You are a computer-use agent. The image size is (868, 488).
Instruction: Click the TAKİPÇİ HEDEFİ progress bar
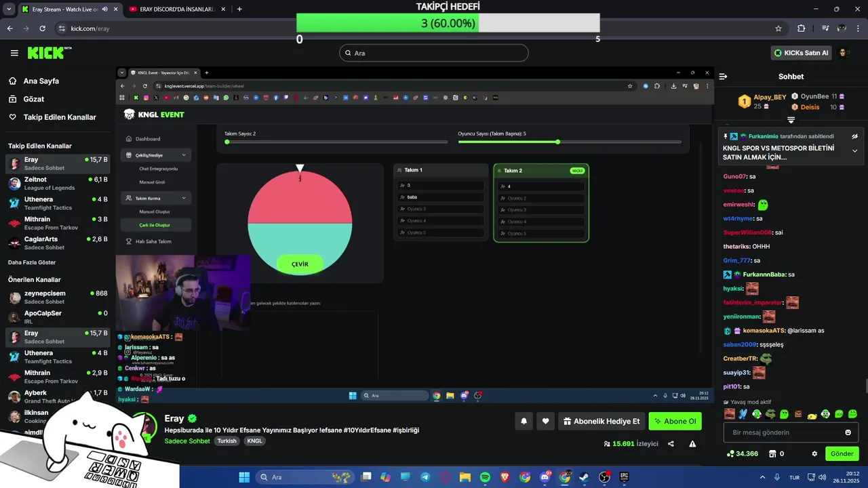pyautogui.click(x=448, y=23)
